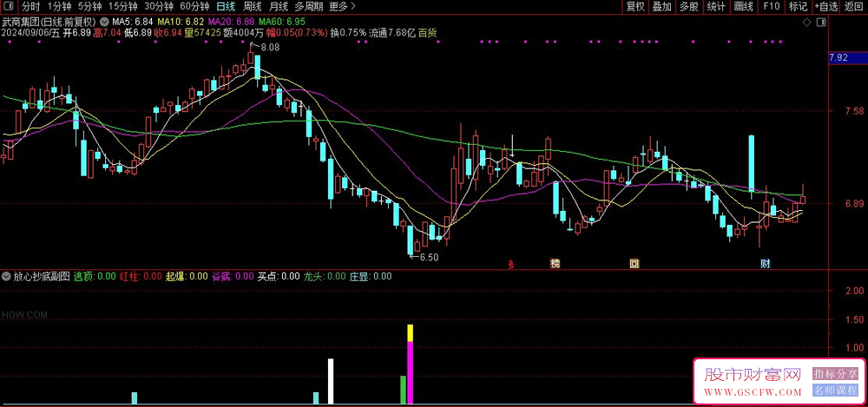Click the 标记 mark button
868x407 pixels.
798,7
